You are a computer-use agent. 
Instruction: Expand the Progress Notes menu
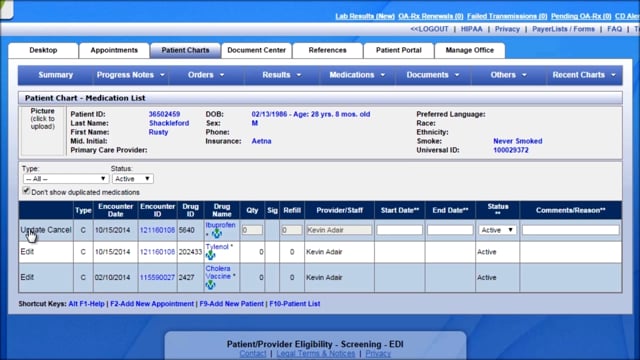point(130,75)
